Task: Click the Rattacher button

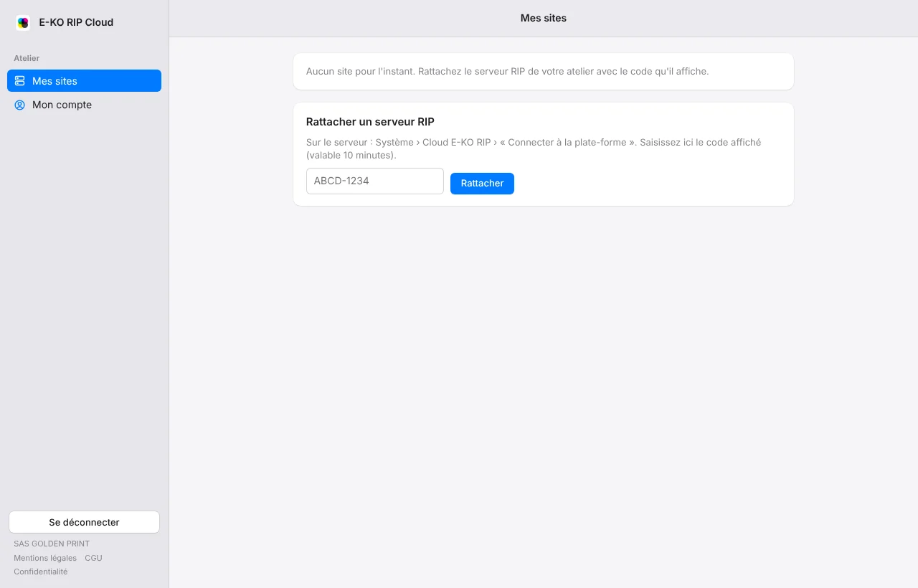Action: (482, 184)
